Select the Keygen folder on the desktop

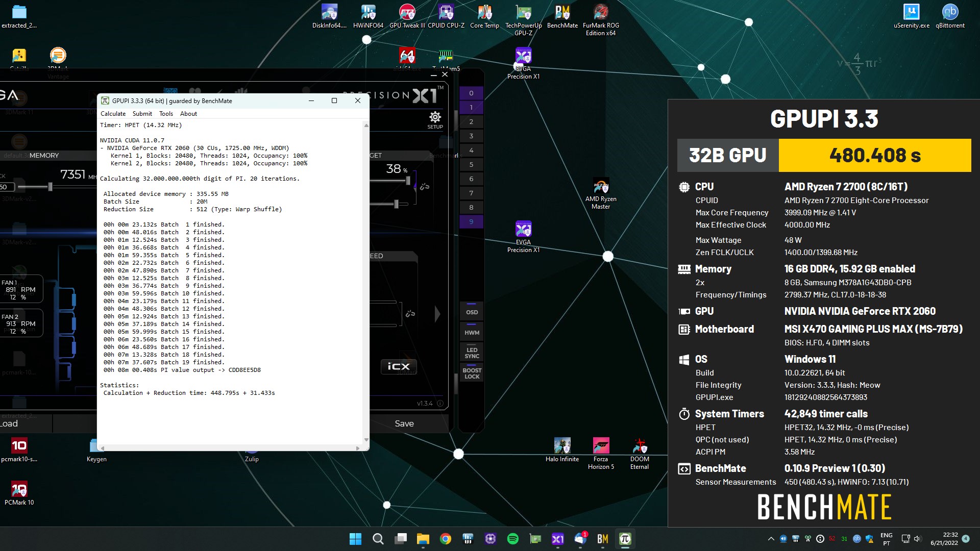96,449
